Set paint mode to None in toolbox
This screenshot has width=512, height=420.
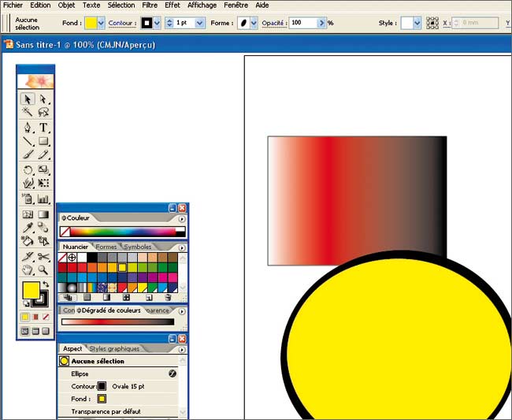(46, 317)
